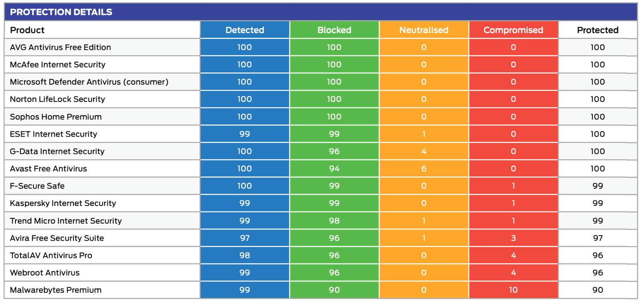Screen dimensions: 644x301
Task: Select the Compromised column header
Action: click(513, 30)
